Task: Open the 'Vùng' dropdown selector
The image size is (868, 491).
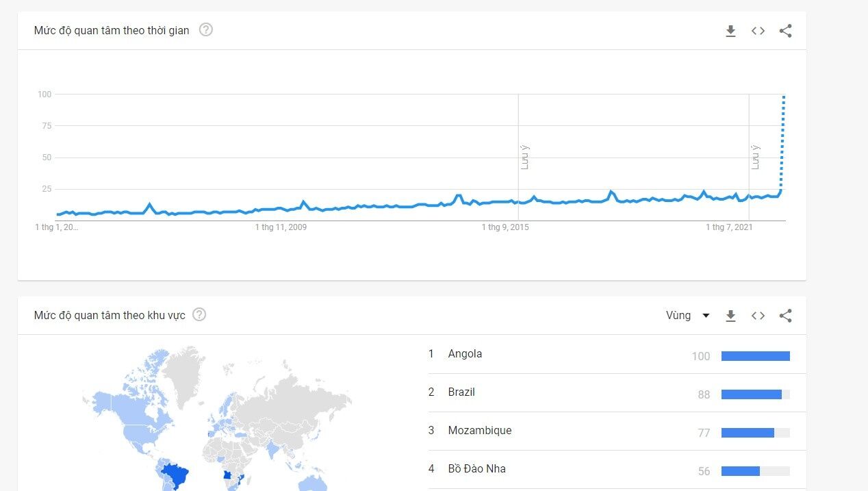Action: point(687,316)
